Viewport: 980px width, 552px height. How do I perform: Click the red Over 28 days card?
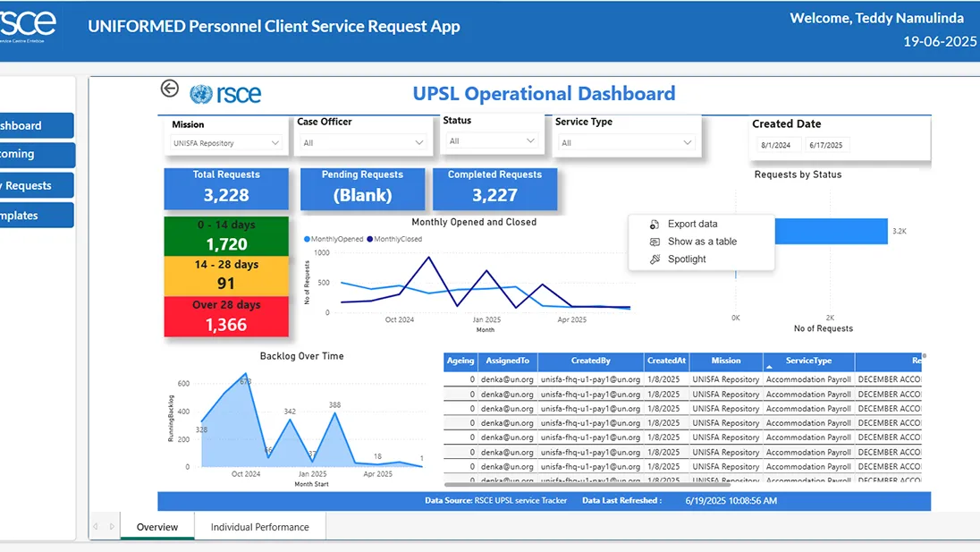[x=226, y=317]
